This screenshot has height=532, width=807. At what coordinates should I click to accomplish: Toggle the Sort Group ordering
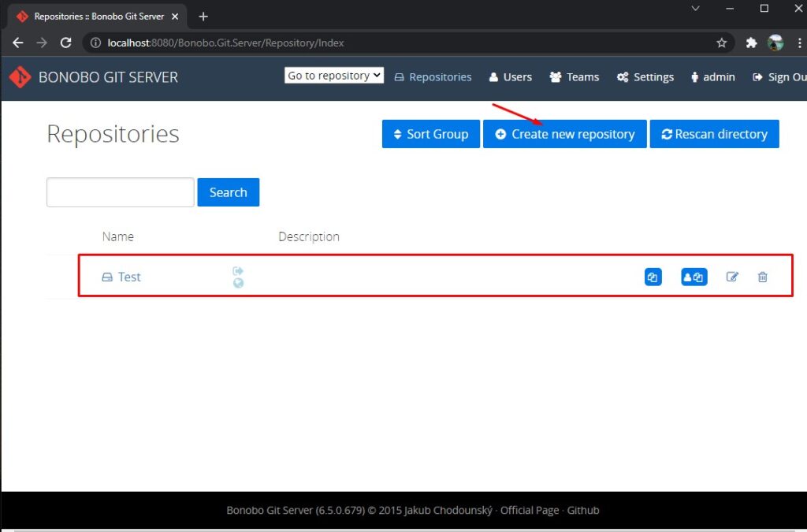431,134
